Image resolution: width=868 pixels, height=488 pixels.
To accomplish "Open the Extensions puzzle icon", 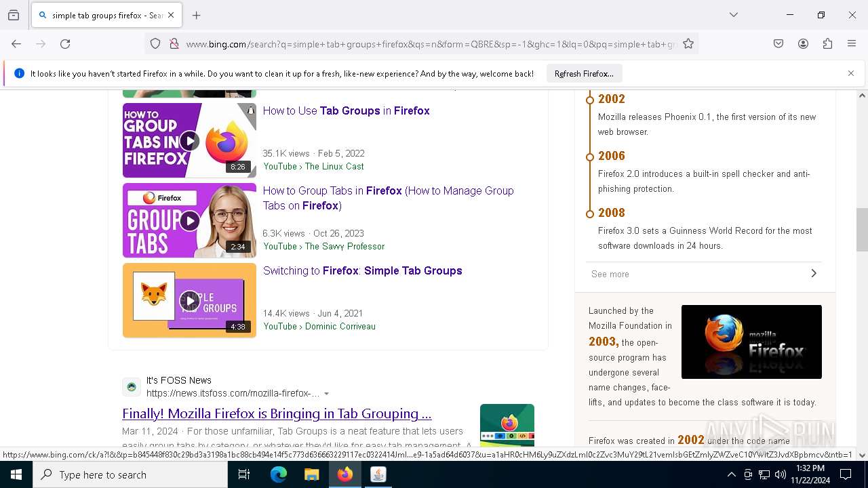I will (x=827, y=44).
